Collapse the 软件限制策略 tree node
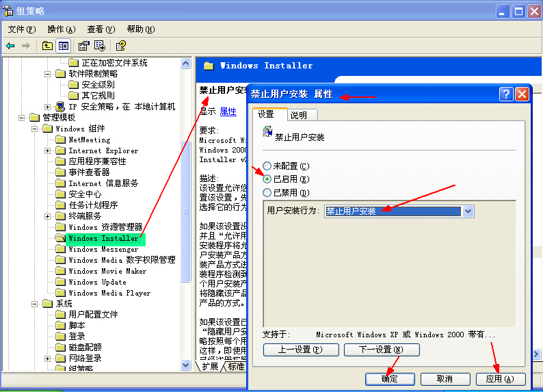The image size is (543, 392). pos(48,74)
